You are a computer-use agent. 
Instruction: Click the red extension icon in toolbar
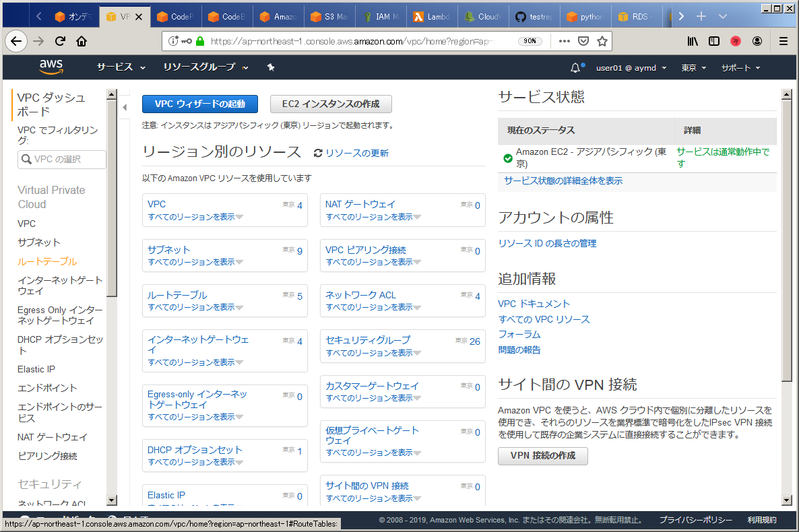point(735,41)
